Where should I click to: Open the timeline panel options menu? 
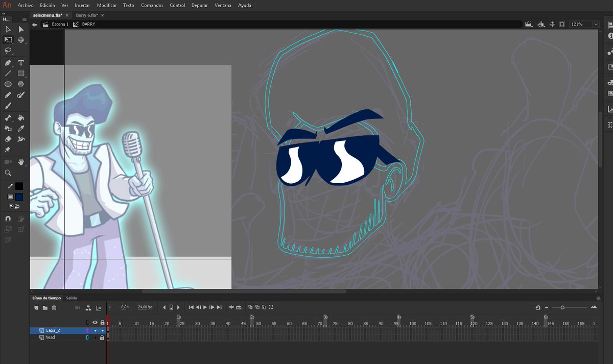pos(598,298)
